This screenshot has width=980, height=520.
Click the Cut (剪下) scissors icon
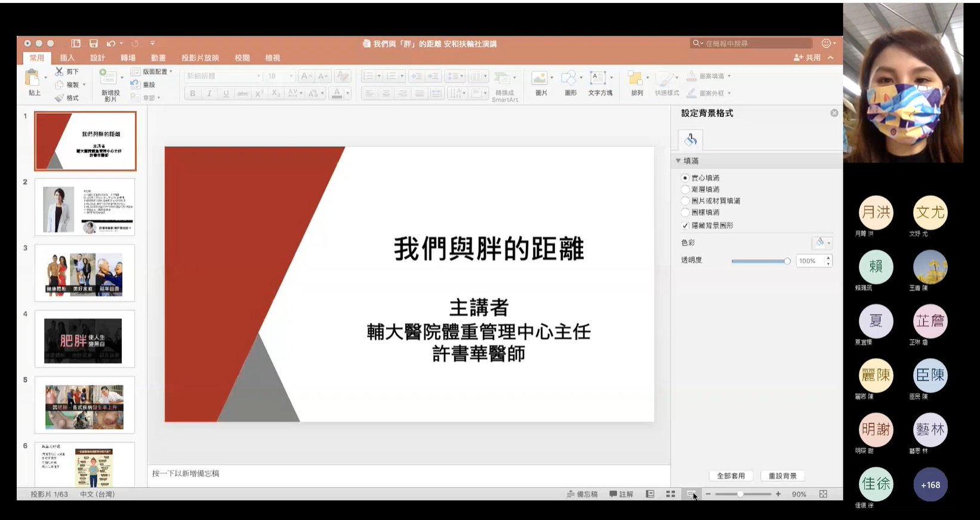click(59, 72)
